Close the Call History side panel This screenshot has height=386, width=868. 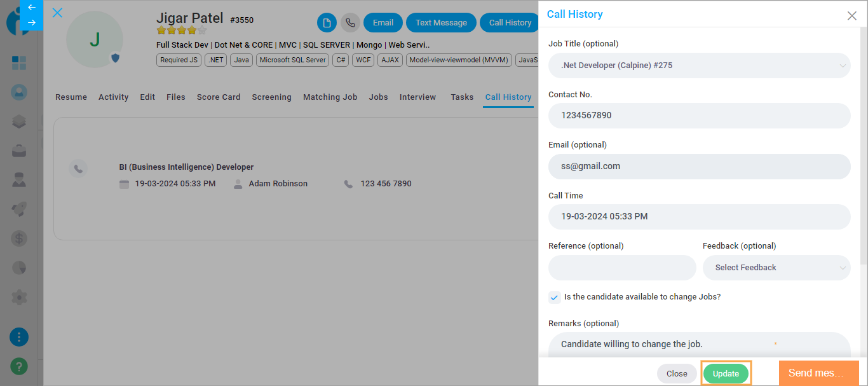(x=852, y=15)
